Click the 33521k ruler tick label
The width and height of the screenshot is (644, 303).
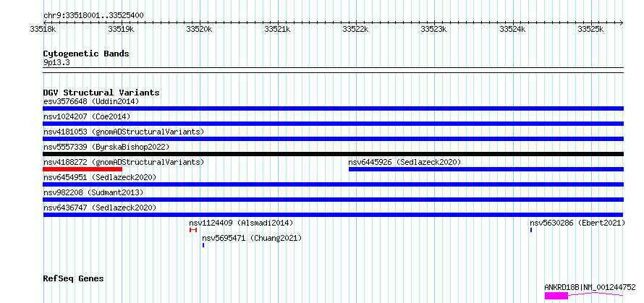tap(277, 29)
